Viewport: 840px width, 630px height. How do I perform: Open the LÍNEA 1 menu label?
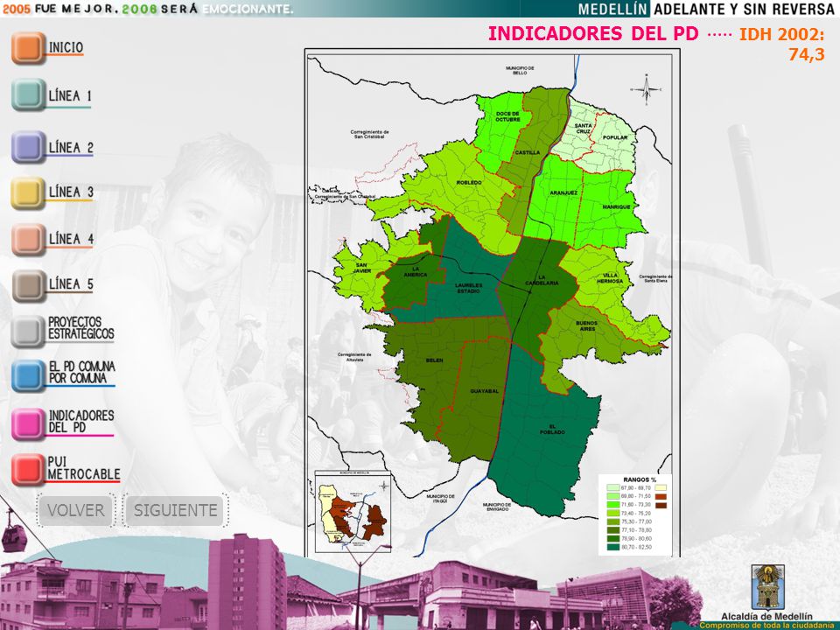(x=70, y=96)
